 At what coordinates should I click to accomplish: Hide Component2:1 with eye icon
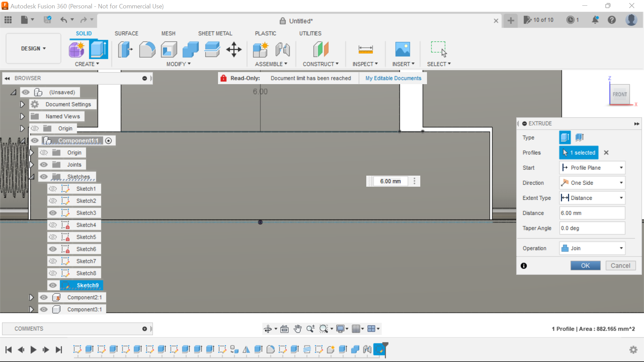pyautogui.click(x=44, y=297)
